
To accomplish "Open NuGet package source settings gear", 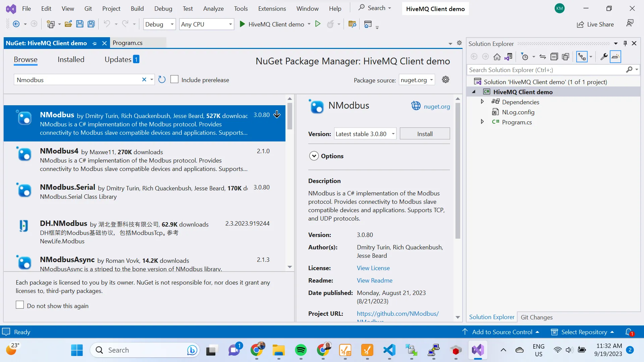I will (x=445, y=80).
